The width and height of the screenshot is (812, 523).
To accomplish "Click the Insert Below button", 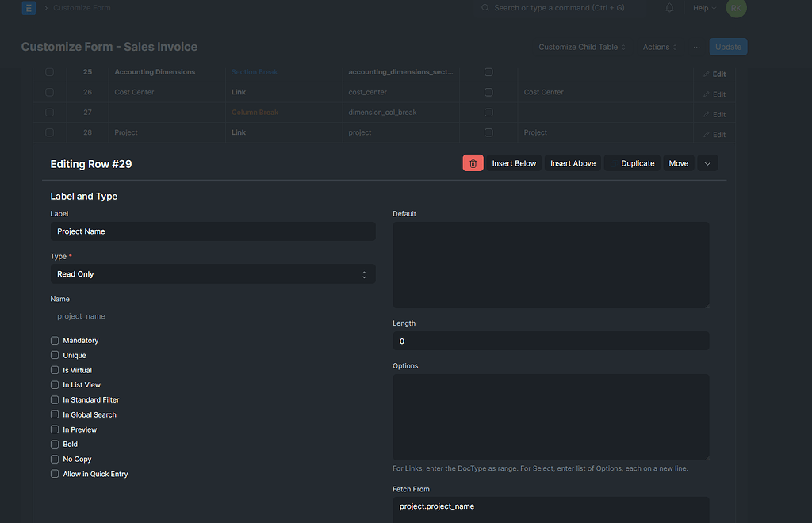I will click(514, 162).
